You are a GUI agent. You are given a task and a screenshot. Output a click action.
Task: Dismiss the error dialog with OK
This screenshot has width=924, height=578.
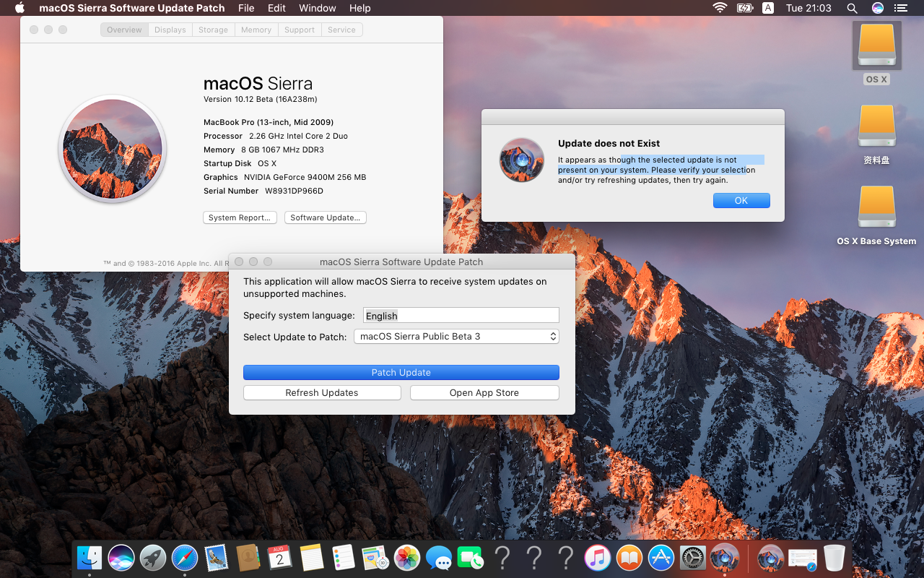pos(741,200)
